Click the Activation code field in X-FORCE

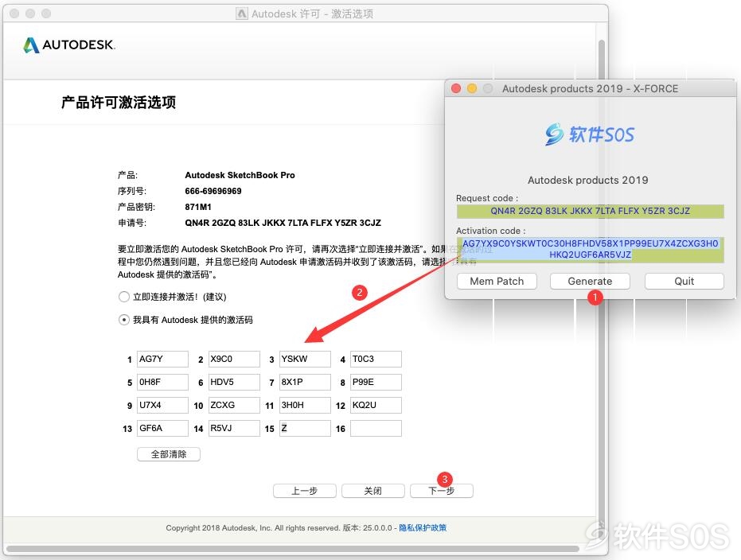coord(591,249)
